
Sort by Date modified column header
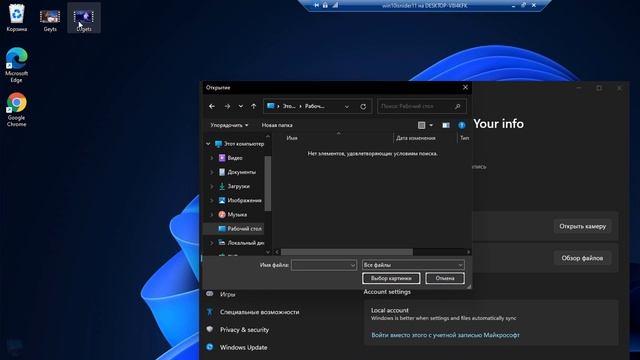tap(416, 138)
